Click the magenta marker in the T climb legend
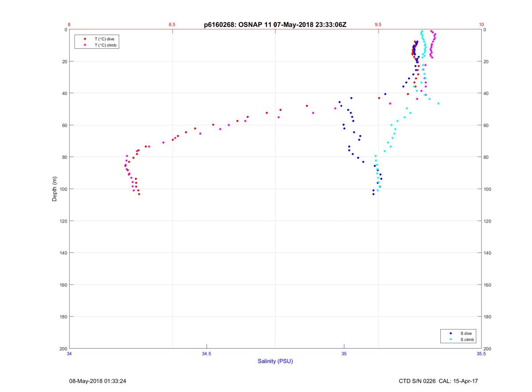Screen dimensions: 532x392 click(x=85, y=45)
